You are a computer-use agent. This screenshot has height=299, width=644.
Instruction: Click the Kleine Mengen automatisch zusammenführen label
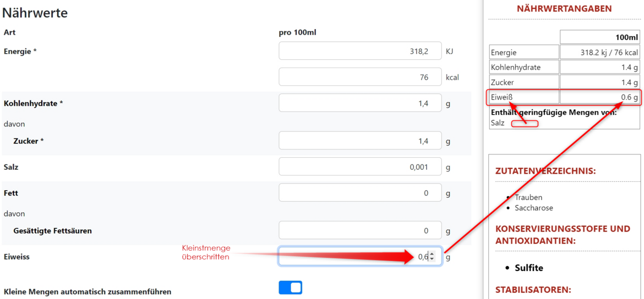click(x=88, y=292)
